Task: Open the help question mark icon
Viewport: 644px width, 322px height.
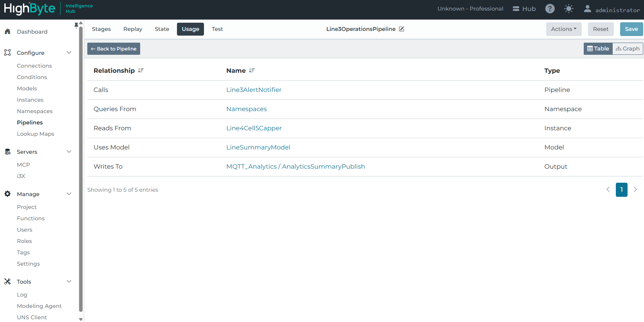Action: 550,9
